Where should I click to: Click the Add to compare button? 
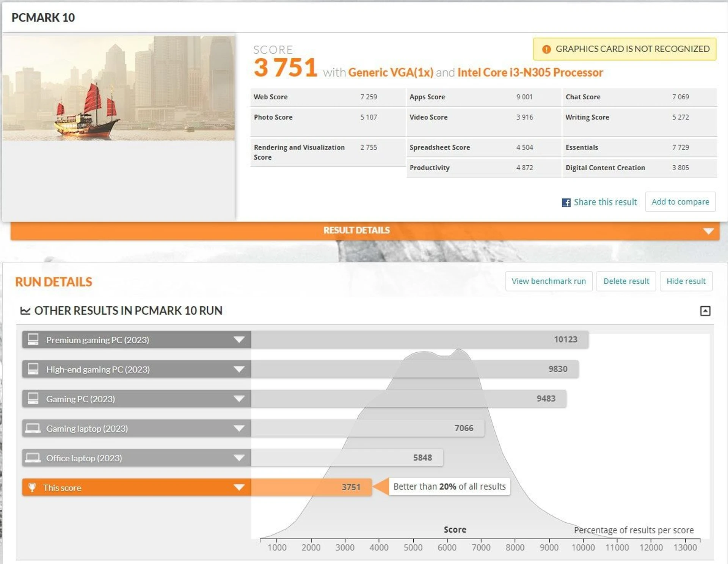coord(680,202)
